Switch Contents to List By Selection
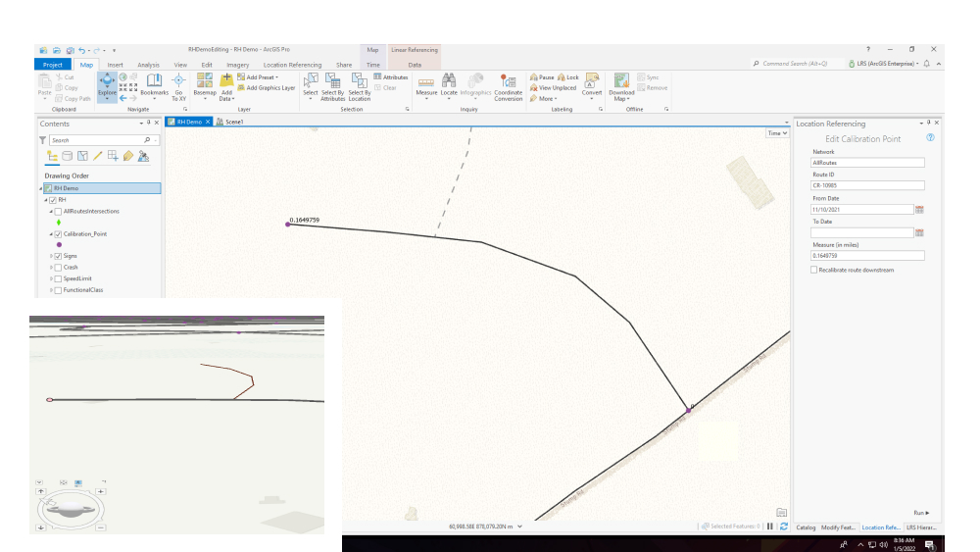980x552 pixels. click(82, 156)
